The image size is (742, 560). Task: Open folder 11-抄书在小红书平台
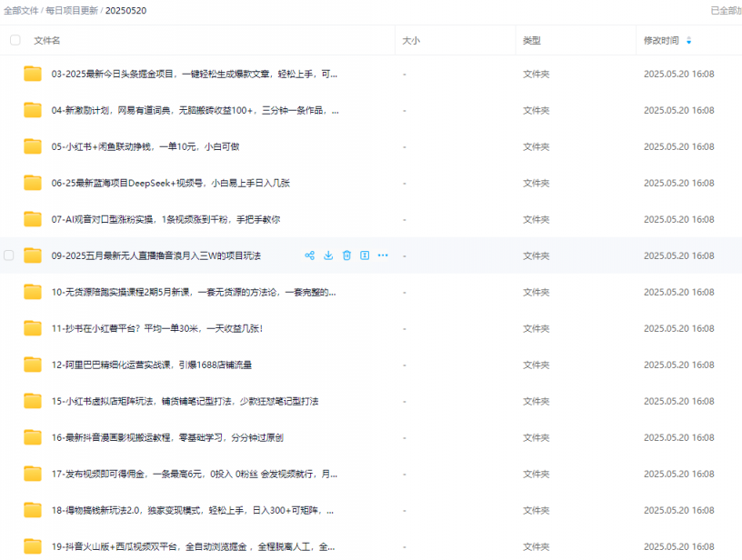(157, 328)
